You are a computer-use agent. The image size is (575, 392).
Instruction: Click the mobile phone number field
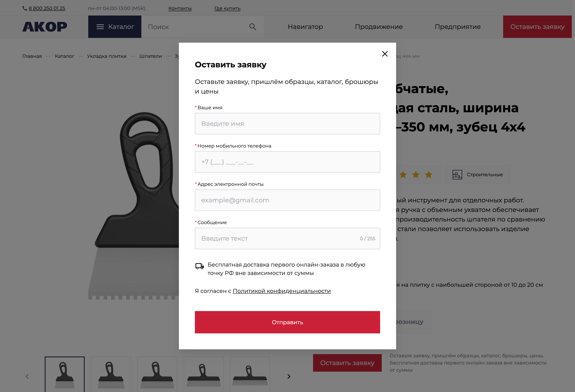click(x=287, y=162)
